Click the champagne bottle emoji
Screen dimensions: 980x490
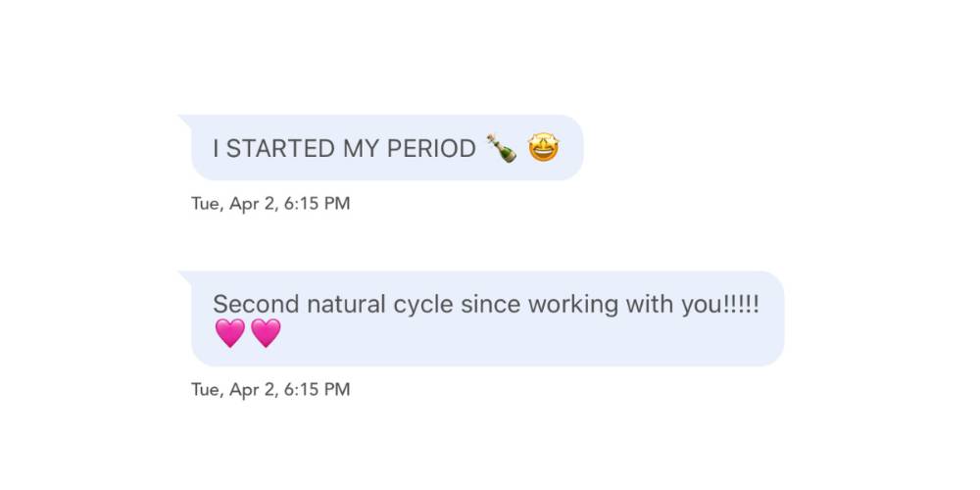(501, 149)
